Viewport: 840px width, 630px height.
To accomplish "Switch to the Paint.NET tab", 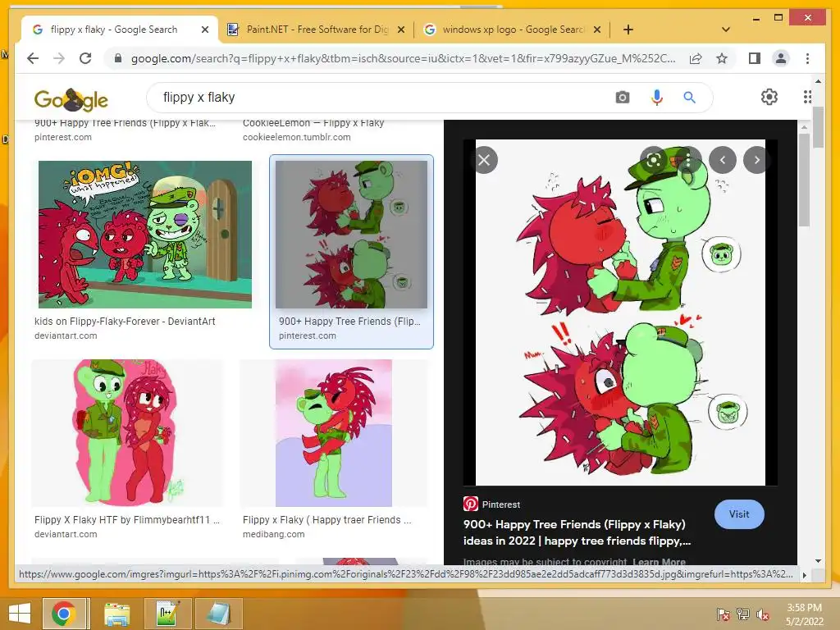I will click(x=316, y=30).
